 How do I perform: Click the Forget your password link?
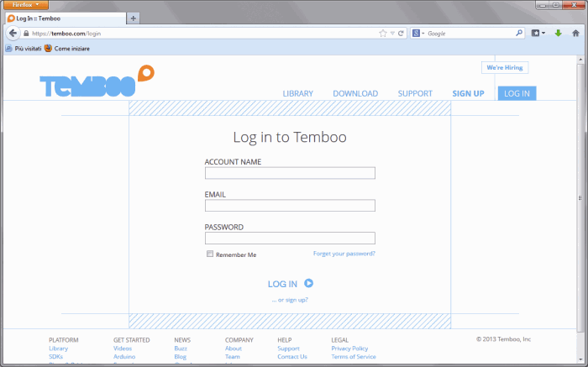[x=344, y=254]
